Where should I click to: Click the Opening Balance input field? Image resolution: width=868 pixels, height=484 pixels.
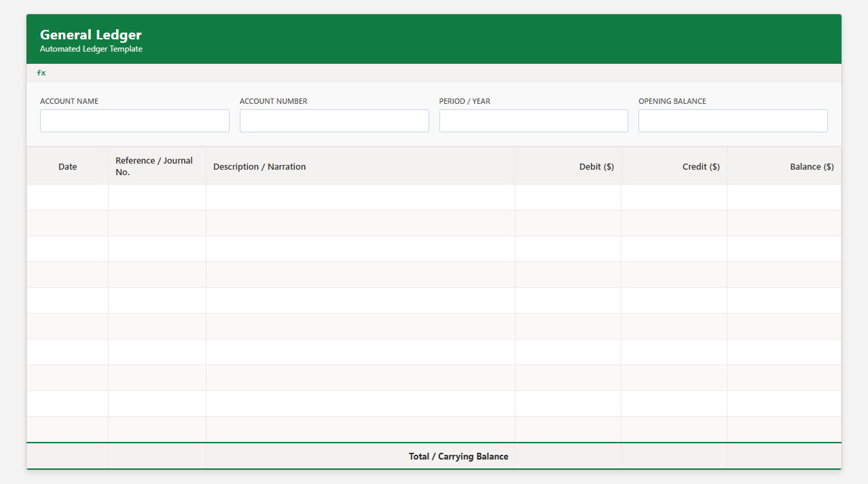tap(733, 121)
